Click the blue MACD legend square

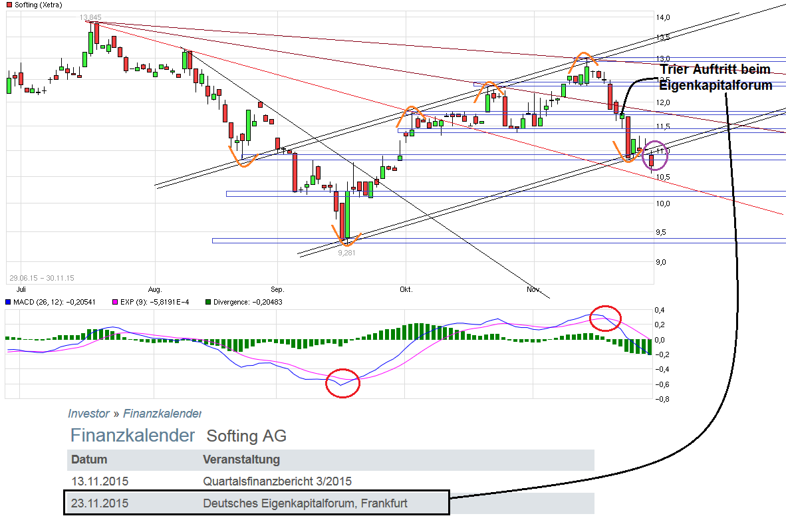(x=7, y=302)
